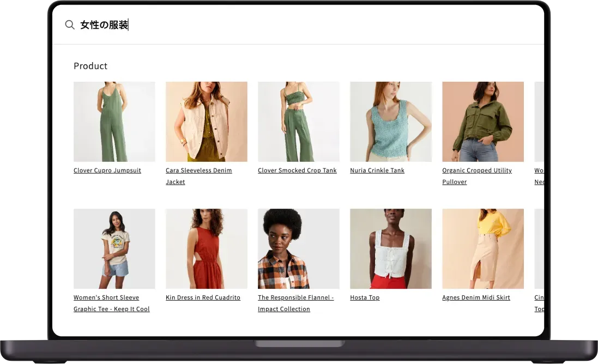Select the blue crinkle tank product photo

pos(391,122)
